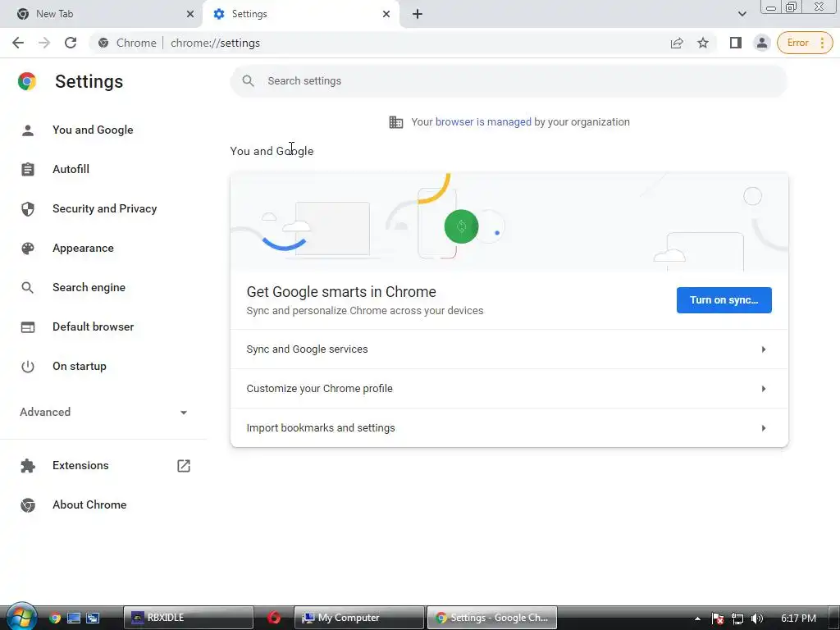Bookmark this page with the star icon
Viewport: 840px width, 630px height.
tap(703, 43)
